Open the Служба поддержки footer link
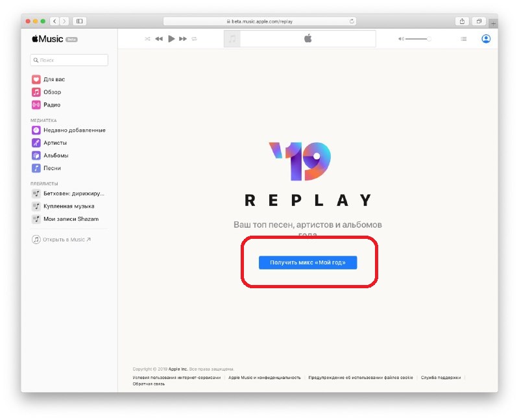Image resolution: width=519 pixels, height=420 pixels. coord(441,377)
